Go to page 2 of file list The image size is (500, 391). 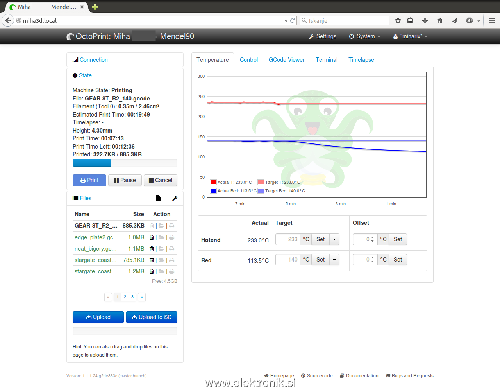pos(125,297)
